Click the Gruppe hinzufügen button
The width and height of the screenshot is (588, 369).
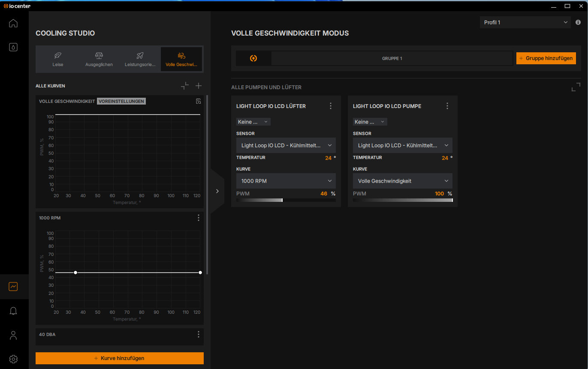[x=546, y=58]
